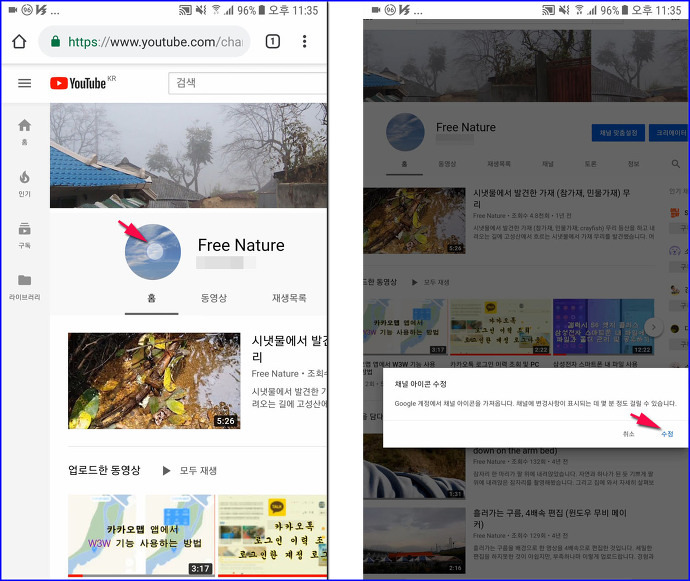Click 수정 in the 채널 아이콘 수정 dialog
Viewport: 690px width, 581px height.
(x=667, y=434)
